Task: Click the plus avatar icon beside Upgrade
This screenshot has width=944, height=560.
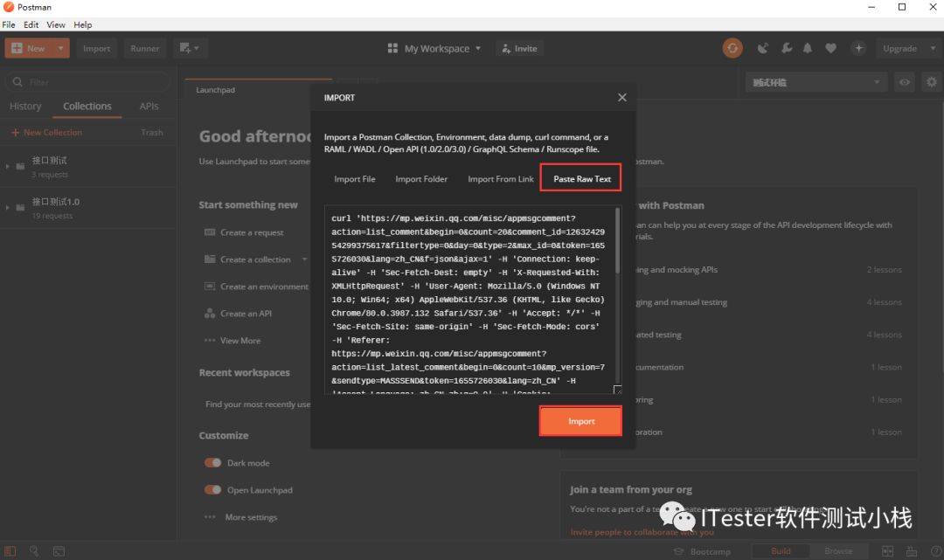Action: coord(858,48)
